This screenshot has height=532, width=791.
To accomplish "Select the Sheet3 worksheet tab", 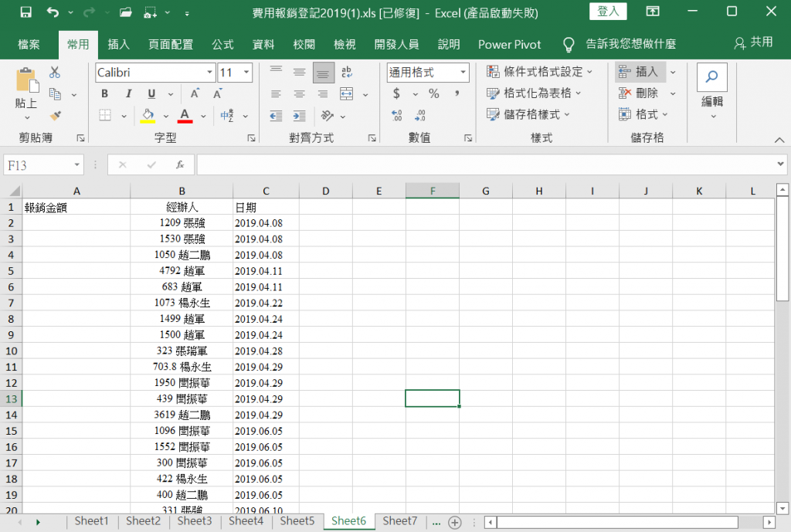I will pos(194,521).
